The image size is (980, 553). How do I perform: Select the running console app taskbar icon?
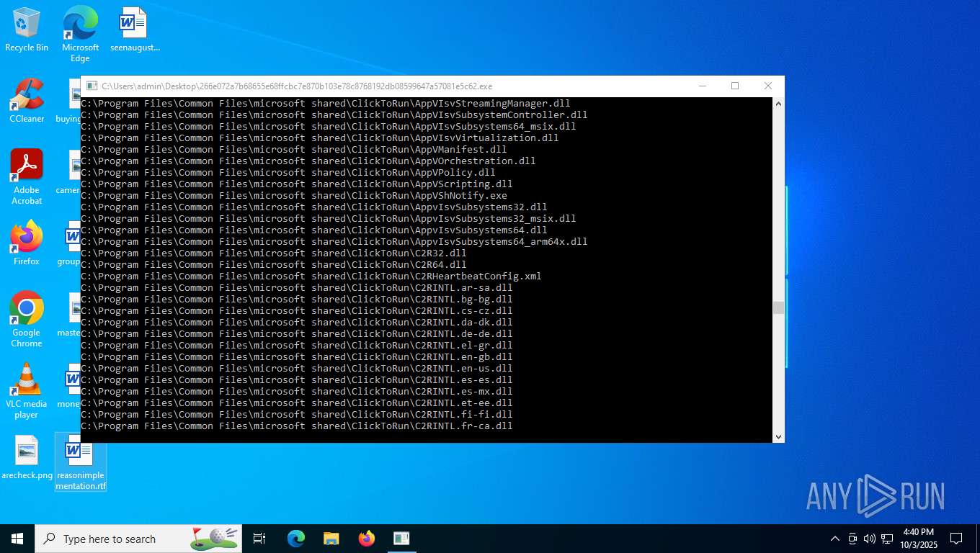pos(401,539)
